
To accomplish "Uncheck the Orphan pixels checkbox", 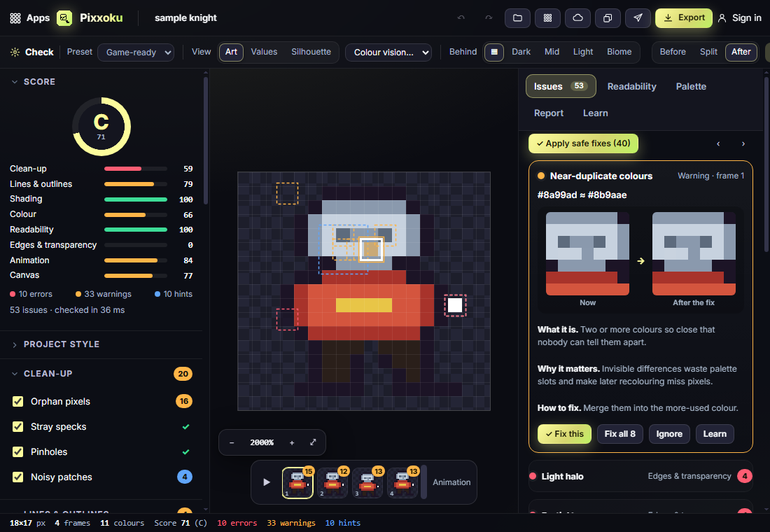I will pos(17,401).
